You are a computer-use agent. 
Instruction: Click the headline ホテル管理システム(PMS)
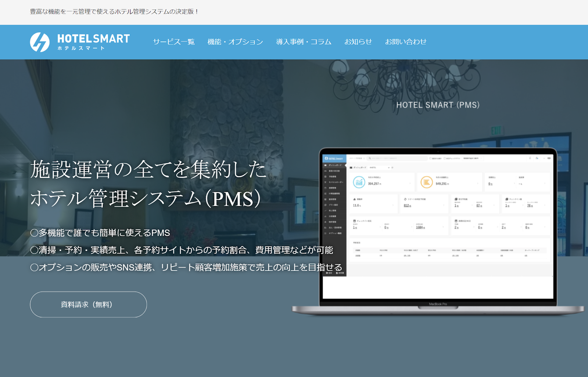tap(146, 199)
